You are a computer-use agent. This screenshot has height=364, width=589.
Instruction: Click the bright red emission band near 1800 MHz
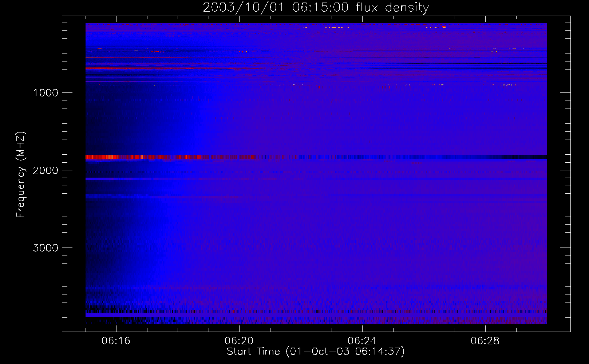coord(170,157)
